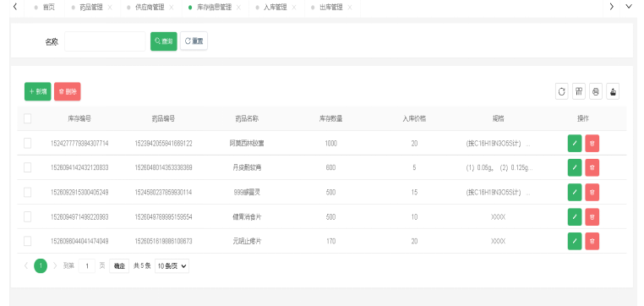644x306 pixels.
Task: Edit the 丹皮酚软膏 inventory row
Action: (575, 167)
